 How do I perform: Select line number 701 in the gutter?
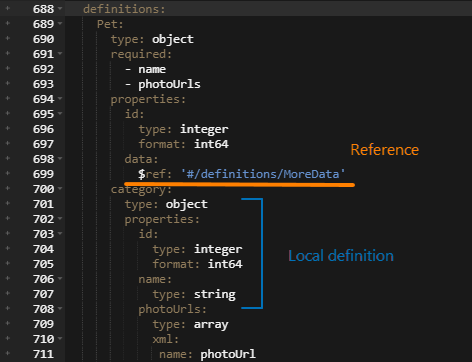point(43,204)
